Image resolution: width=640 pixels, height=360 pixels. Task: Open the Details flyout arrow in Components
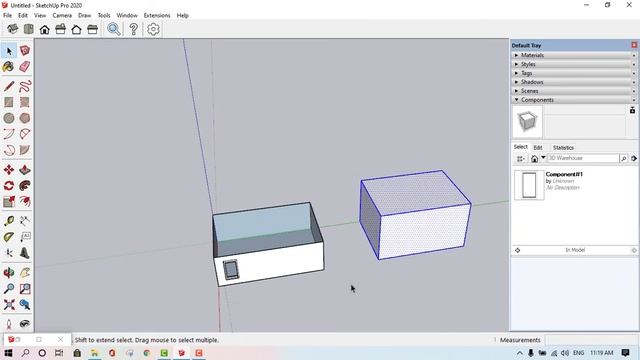coord(634,158)
